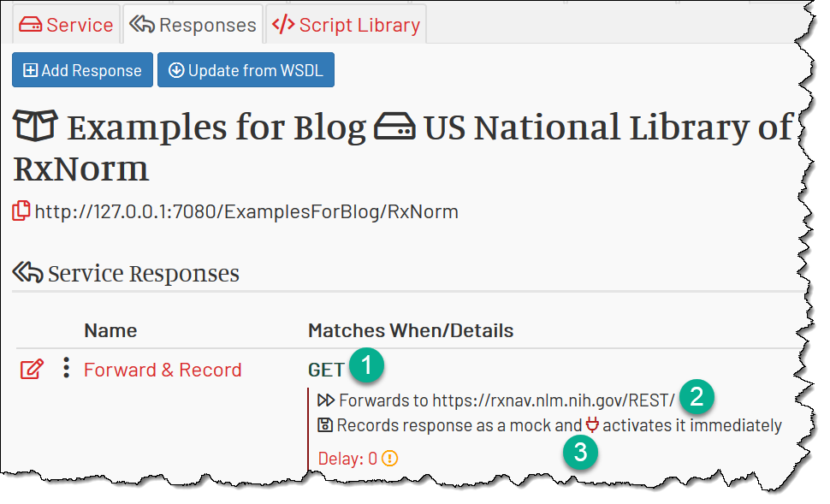Click the 'US National Library of' heading text
830x504 pixels.
[x=608, y=127]
